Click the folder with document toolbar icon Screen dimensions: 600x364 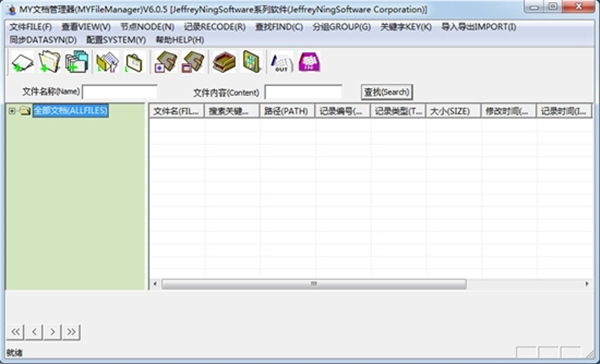coord(108,62)
